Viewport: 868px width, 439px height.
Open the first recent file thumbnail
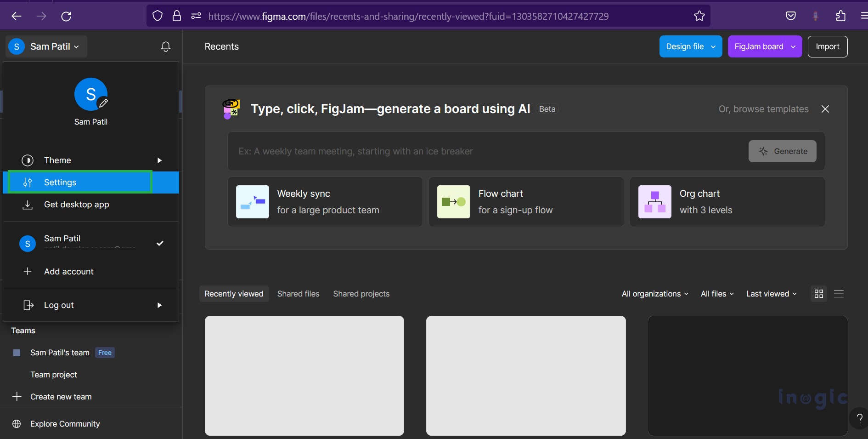tap(304, 376)
